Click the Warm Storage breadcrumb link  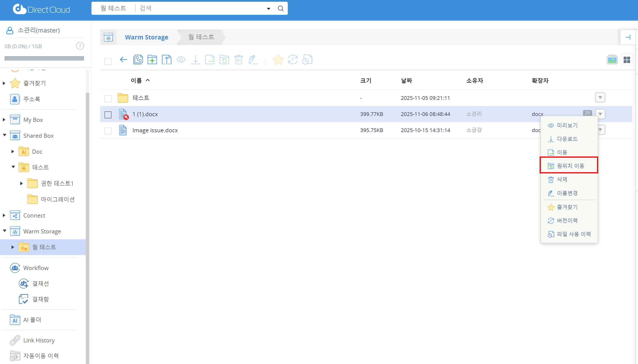coord(146,37)
